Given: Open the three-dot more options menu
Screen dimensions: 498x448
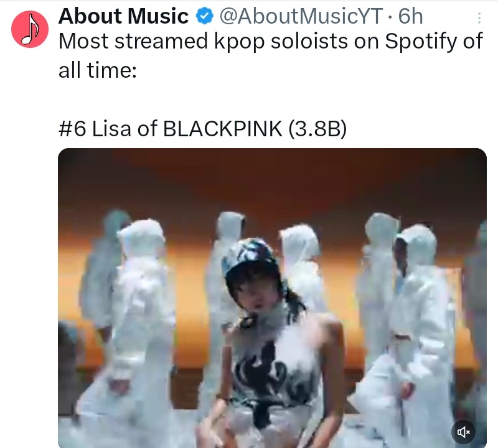Looking at the screenshot, I should coord(479,18).
